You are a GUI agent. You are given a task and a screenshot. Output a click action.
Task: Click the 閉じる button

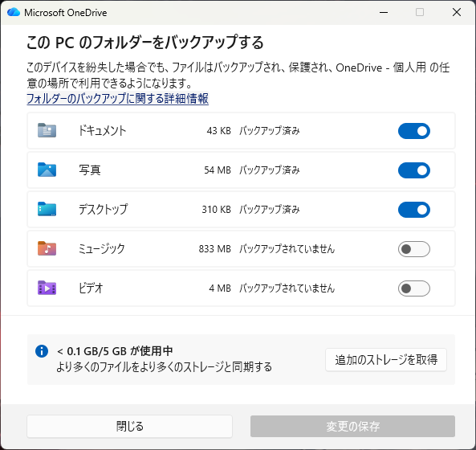[129, 427]
